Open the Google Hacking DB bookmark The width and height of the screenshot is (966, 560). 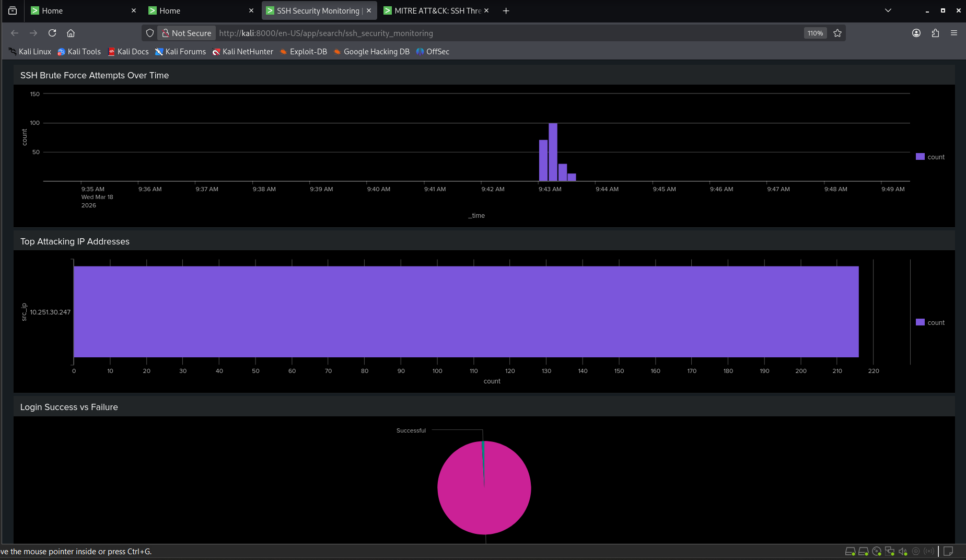click(371, 52)
